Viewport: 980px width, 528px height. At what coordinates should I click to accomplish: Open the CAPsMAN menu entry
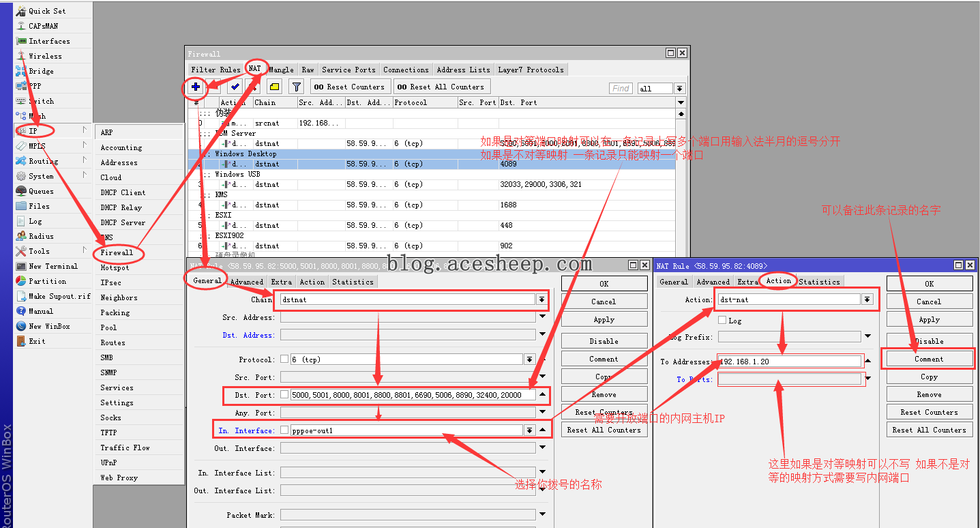pyautogui.click(x=43, y=26)
